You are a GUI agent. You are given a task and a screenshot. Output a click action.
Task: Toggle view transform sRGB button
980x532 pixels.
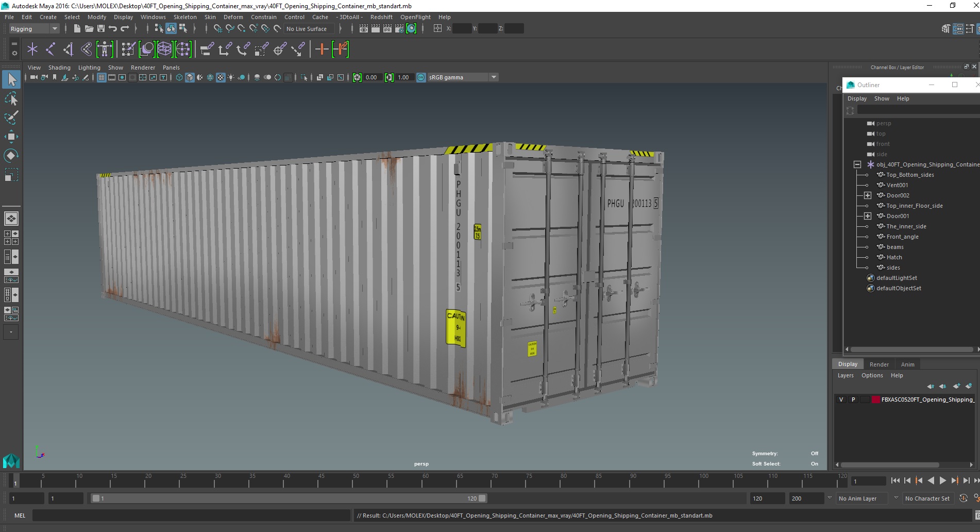[x=421, y=77]
